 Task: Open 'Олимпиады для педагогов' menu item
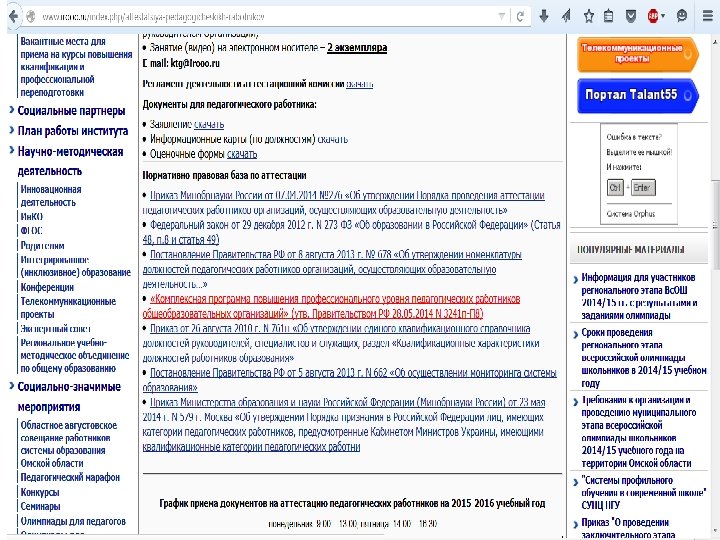click(x=73, y=521)
